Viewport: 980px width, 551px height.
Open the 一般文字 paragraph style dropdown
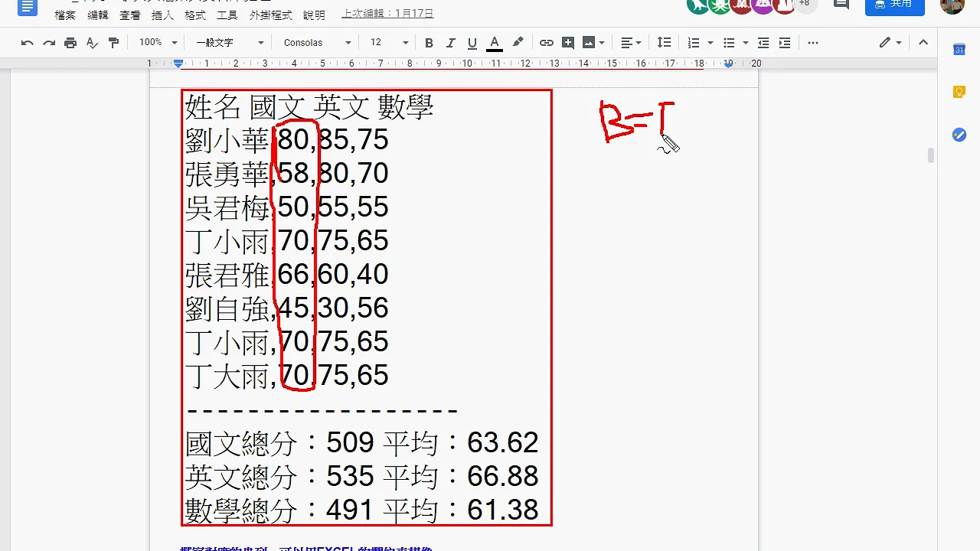(x=229, y=43)
